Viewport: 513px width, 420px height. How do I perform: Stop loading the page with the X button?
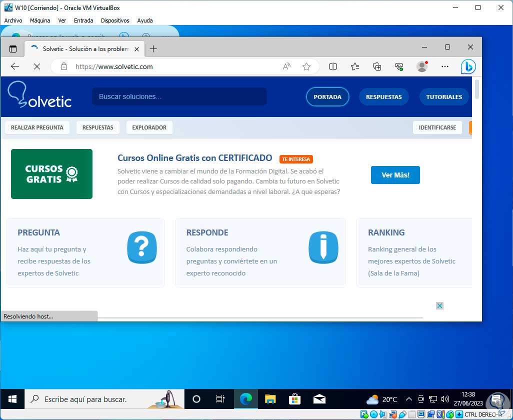coord(37,66)
